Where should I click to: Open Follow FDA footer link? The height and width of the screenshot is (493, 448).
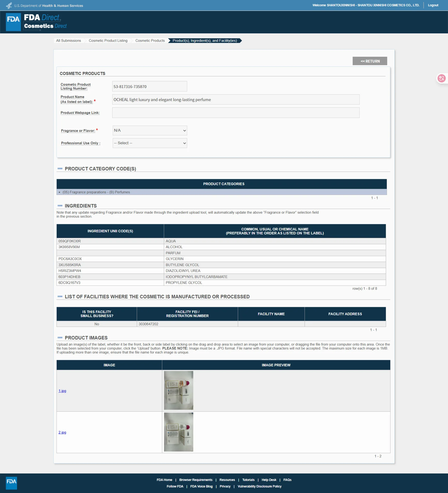coord(175,487)
